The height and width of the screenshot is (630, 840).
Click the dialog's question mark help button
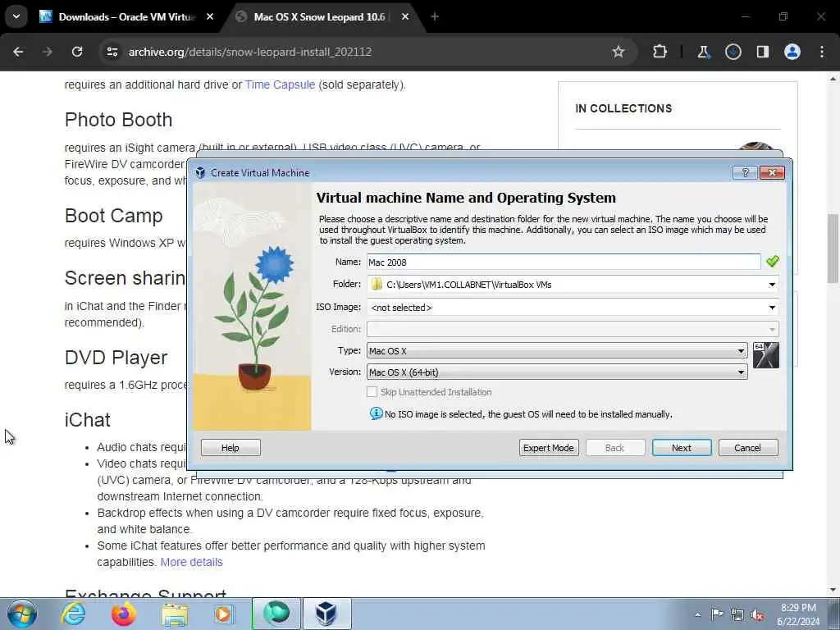745,172
